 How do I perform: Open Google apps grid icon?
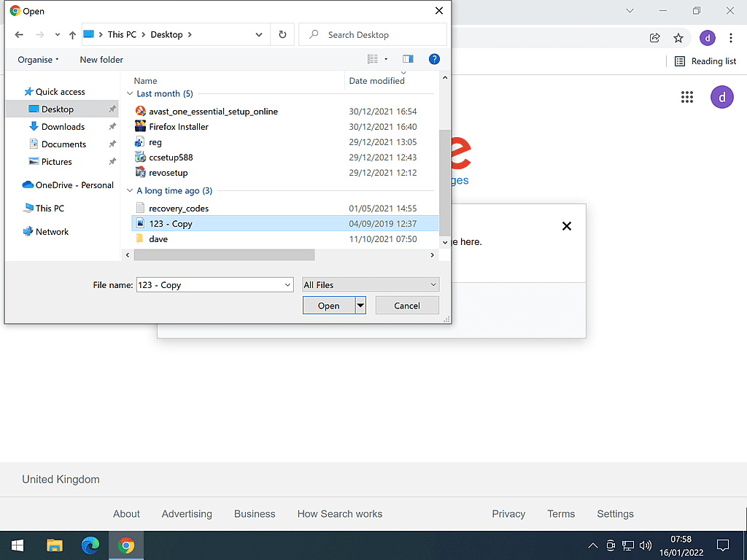click(x=686, y=97)
